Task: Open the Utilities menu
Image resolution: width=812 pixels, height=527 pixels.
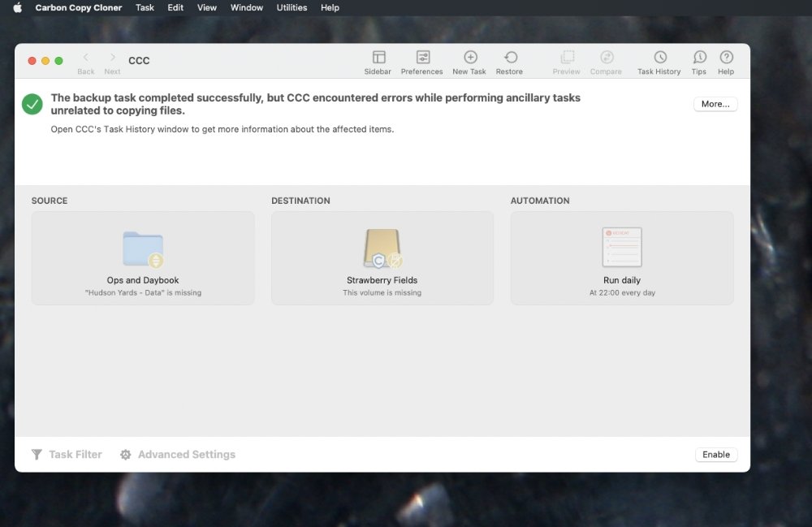Action: [292, 8]
